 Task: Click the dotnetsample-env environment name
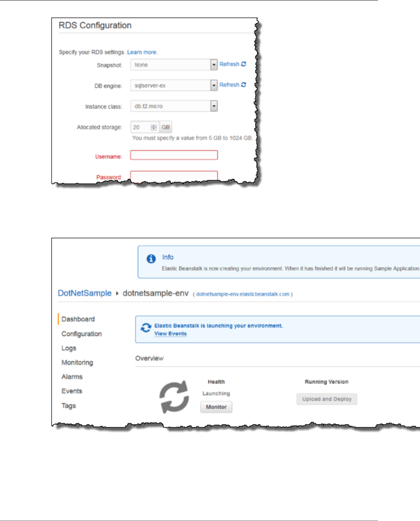[x=156, y=293]
